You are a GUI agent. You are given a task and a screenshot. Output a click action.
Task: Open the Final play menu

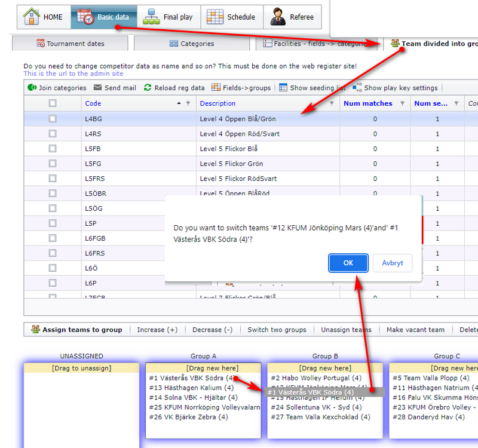169,17
